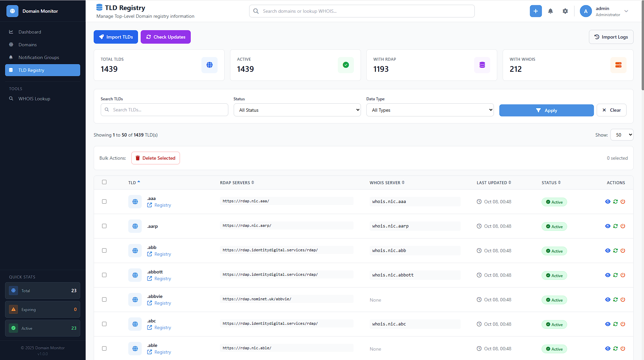This screenshot has height=360, width=644.
Task: Tick the checkbox for .abbott
Action: coord(104,275)
